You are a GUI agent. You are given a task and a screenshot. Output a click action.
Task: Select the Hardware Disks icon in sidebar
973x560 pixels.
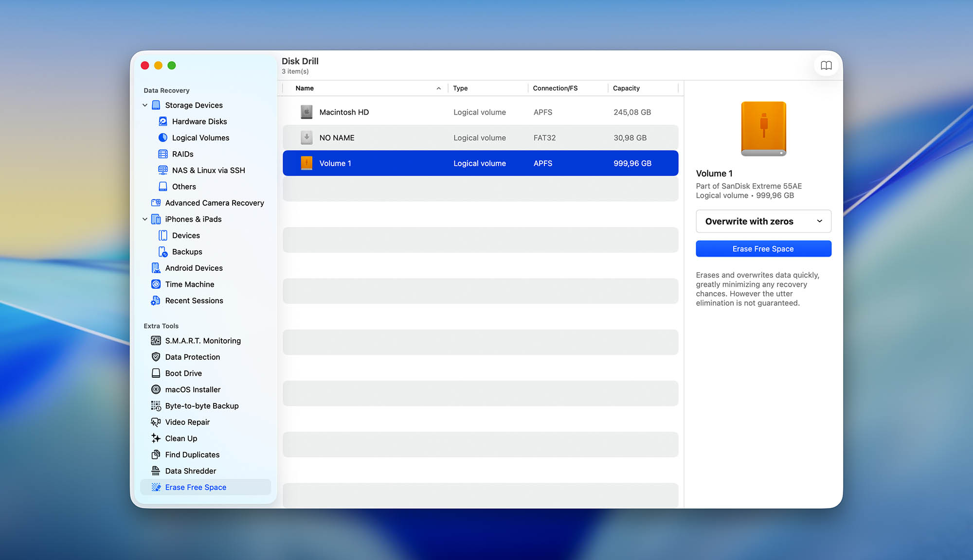(162, 121)
